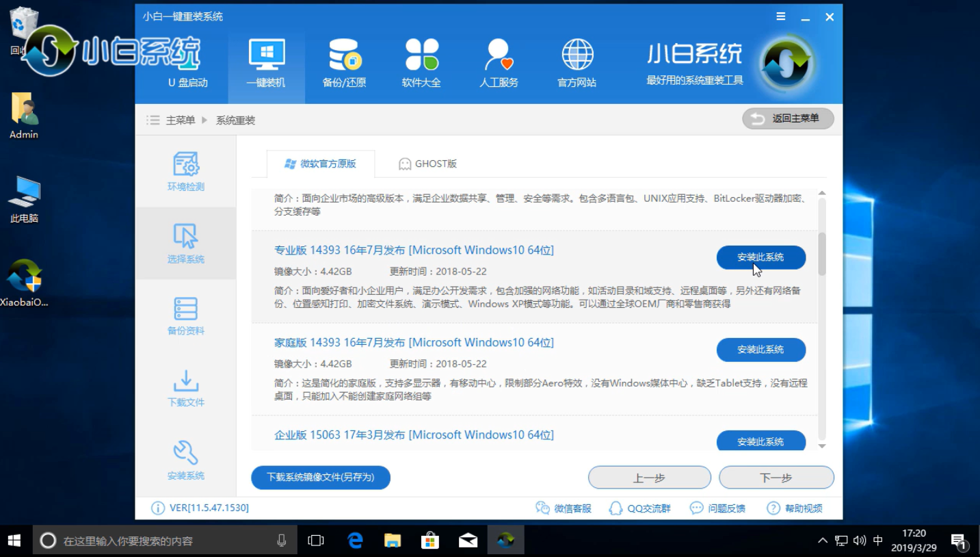Open File Explorer from the taskbar

click(x=393, y=541)
